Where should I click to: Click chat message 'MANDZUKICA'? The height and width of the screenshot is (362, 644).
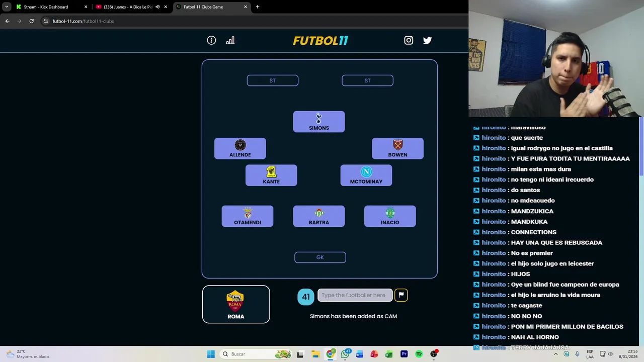pos(532,211)
